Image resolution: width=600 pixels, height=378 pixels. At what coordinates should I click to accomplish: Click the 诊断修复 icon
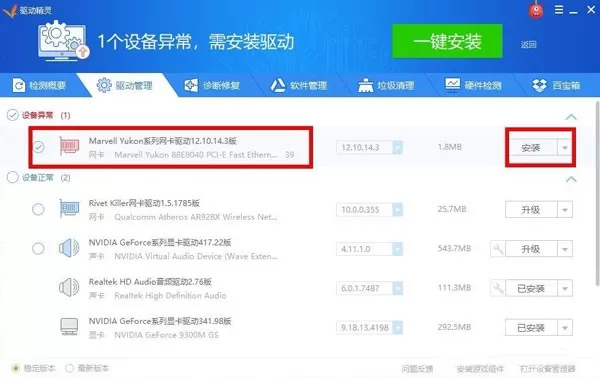point(191,85)
